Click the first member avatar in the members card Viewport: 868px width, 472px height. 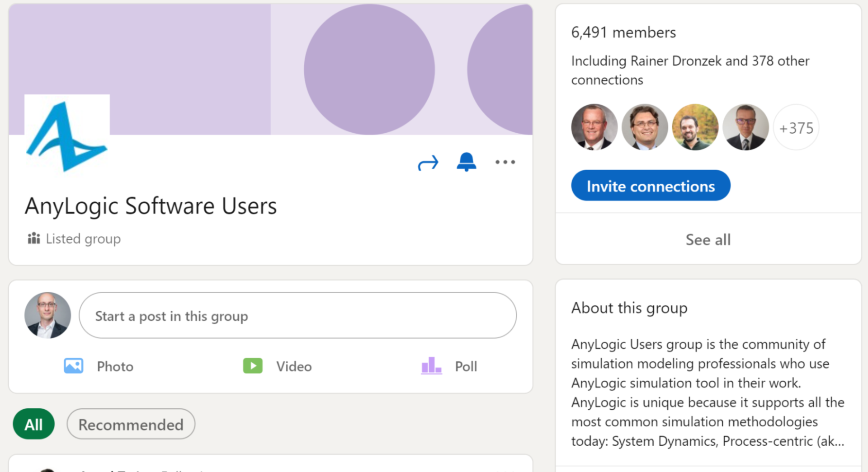click(x=594, y=127)
